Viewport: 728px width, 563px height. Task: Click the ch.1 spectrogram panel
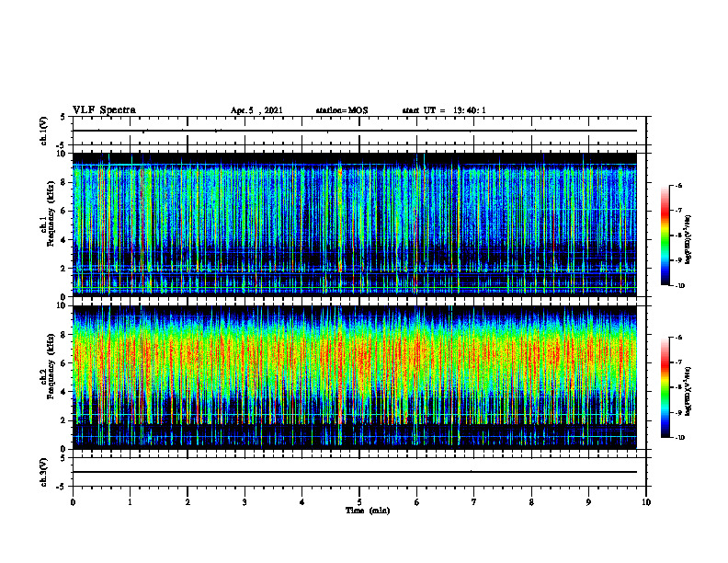(354, 224)
